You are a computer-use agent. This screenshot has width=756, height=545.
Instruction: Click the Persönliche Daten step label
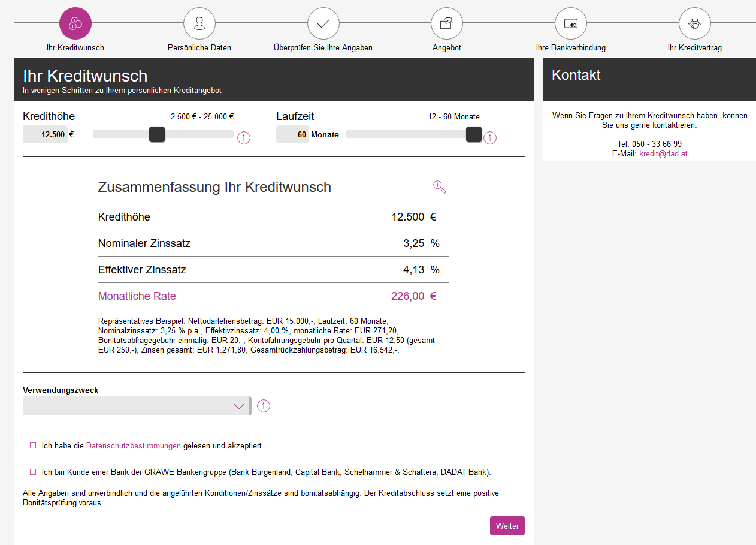pyautogui.click(x=199, y=48)
